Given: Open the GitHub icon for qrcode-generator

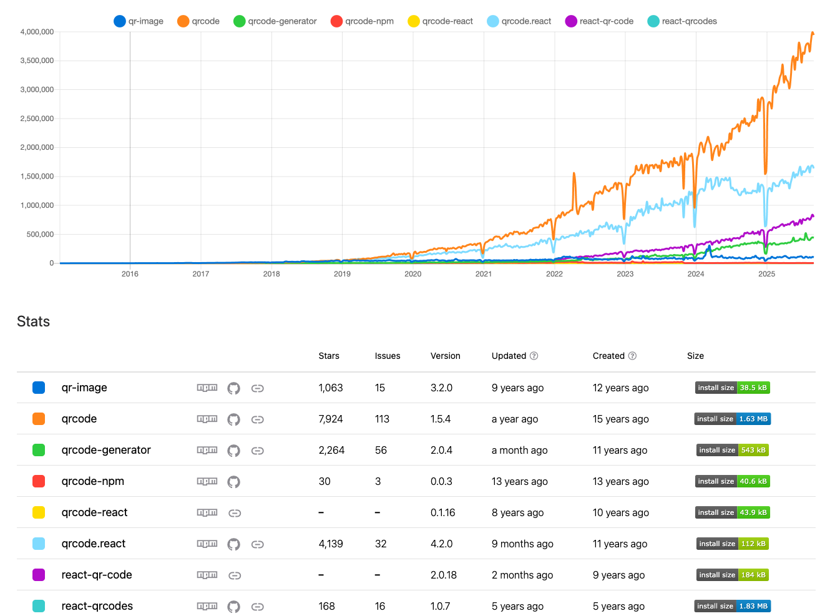Looking at the screenshot, I should (233, 451).
